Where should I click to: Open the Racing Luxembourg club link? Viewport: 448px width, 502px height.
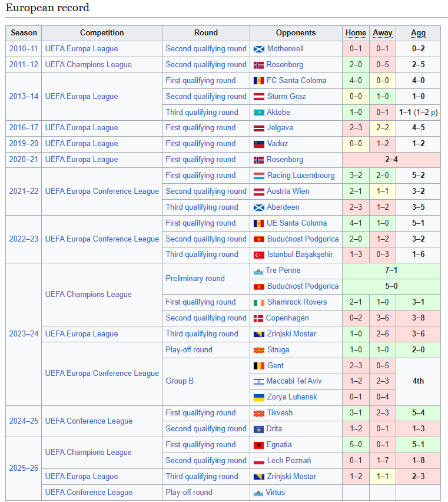pos(300,176)
